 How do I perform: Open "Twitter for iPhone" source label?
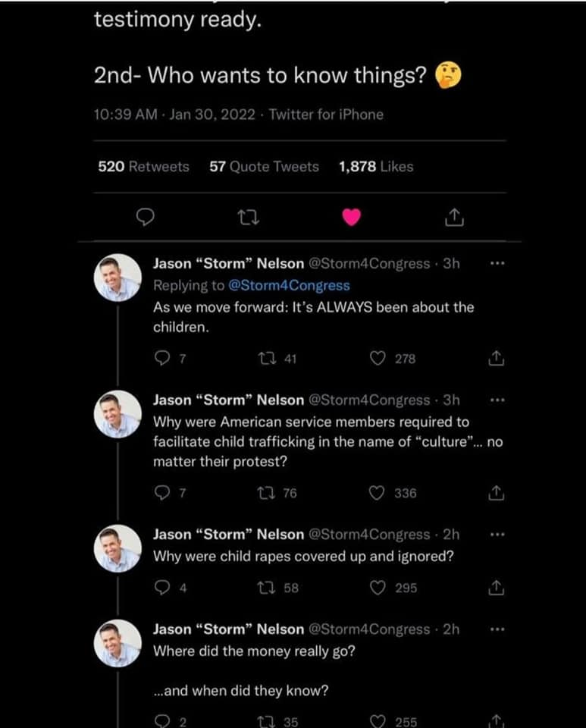[x=326, y=115]
